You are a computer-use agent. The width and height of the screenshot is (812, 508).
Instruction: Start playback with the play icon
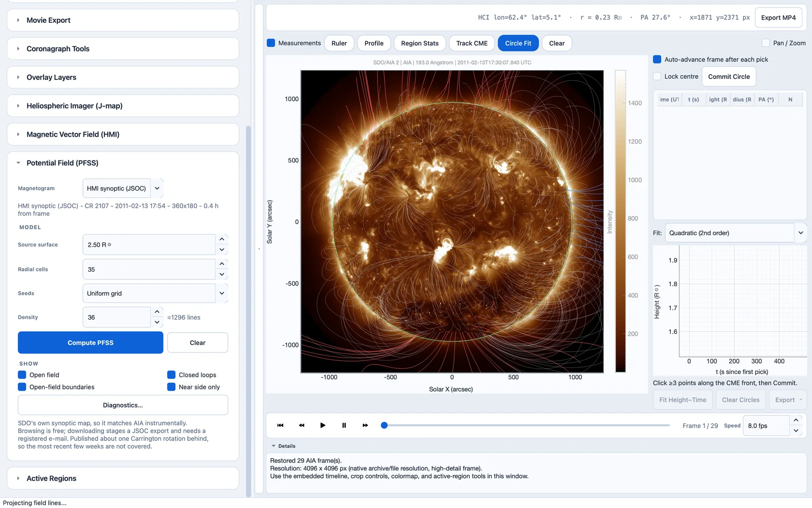point(323,425)
